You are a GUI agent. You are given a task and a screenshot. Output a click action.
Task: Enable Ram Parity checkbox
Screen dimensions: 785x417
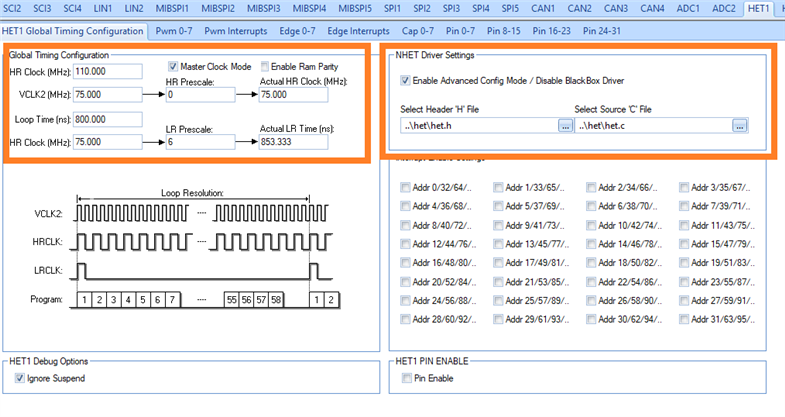click(x=265, y=66)
